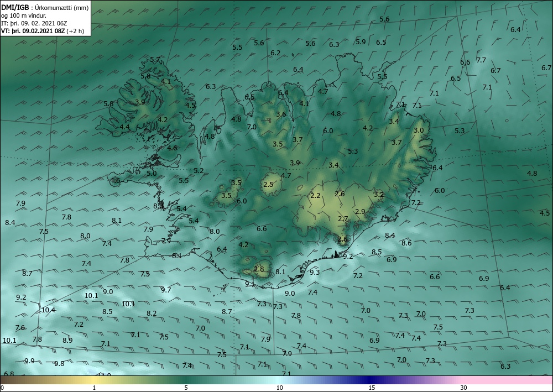Viewport: 553px width, 392px height.
Task: Click the '0' label on the color scale
Action: click(x=2, y=388)
